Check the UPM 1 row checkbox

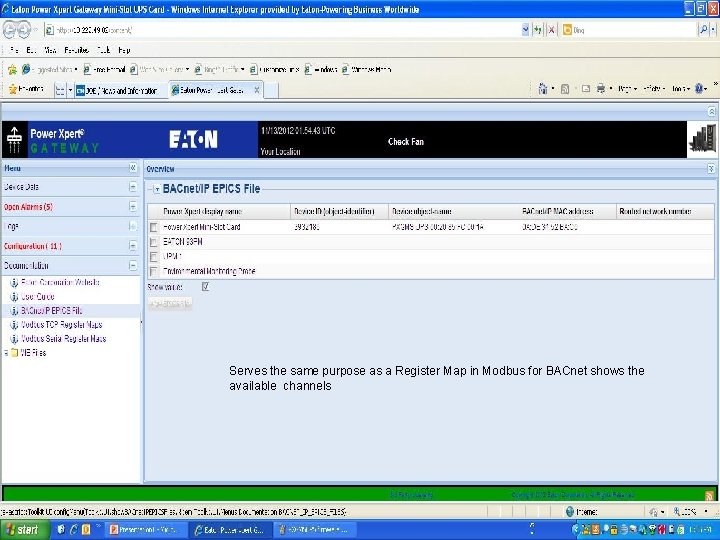click(154, 257)
